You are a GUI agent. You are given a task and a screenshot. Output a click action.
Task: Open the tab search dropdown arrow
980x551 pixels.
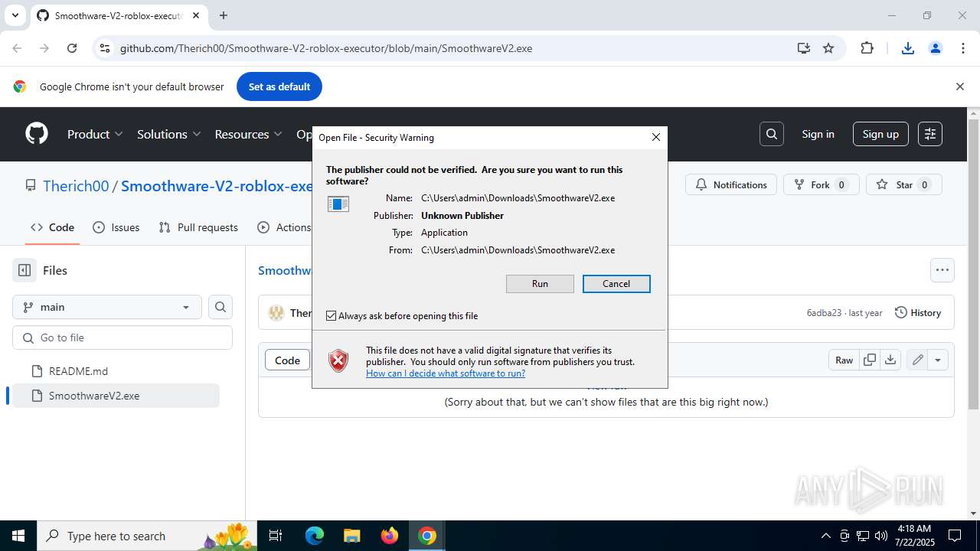(x=15, y=15)
